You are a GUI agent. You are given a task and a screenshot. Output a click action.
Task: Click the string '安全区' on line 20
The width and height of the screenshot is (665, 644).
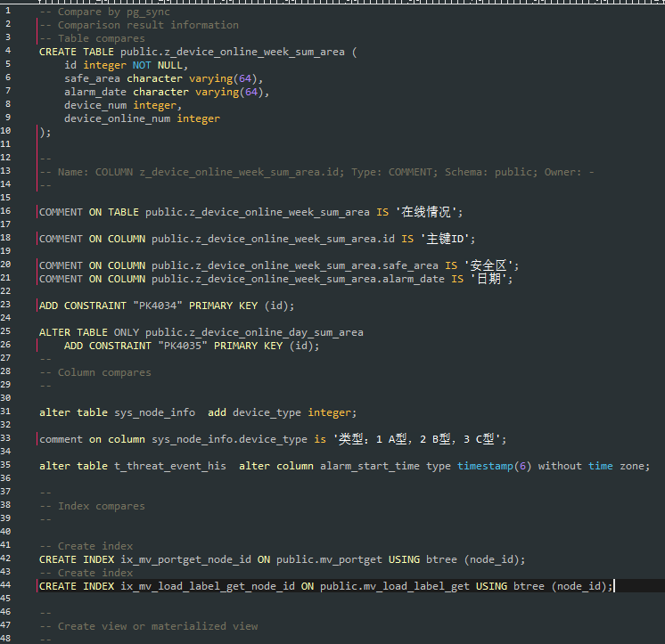488,265
